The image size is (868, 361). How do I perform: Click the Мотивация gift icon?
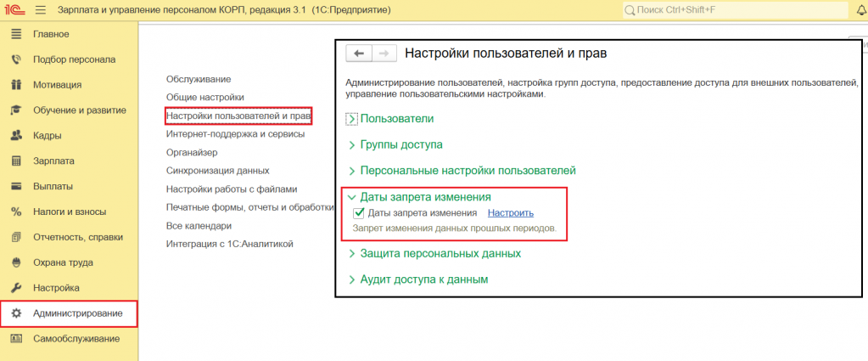tap(16, 85)
